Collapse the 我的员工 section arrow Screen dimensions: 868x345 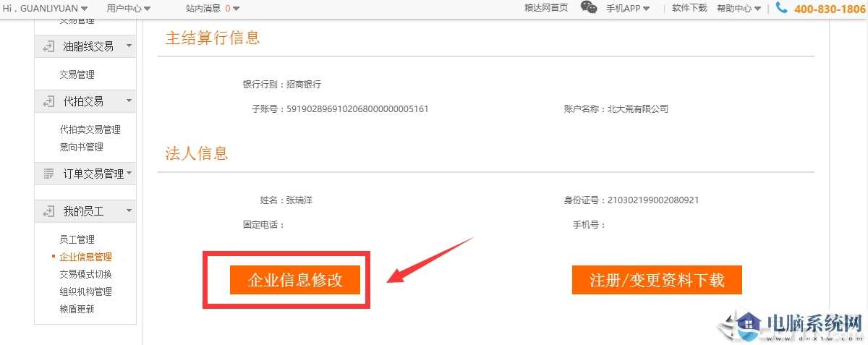pyautogui.click(x=129, y=211)
